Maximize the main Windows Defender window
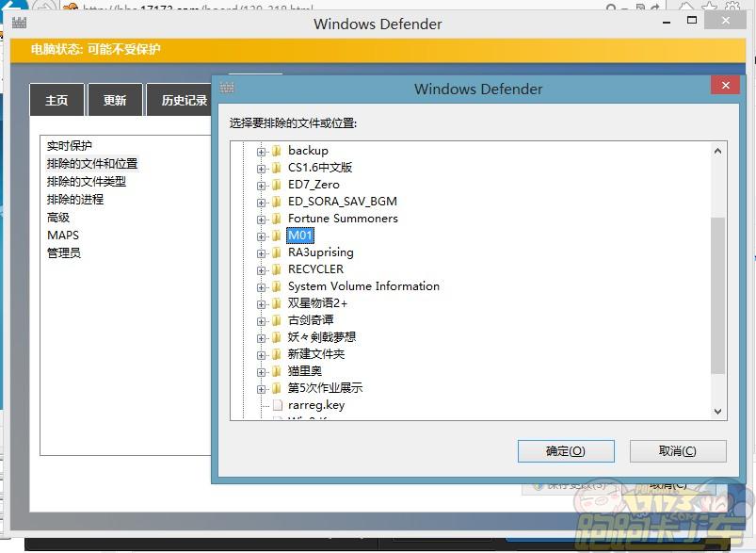This screenshot has width=756, height=553. click(x=692, y=21)
